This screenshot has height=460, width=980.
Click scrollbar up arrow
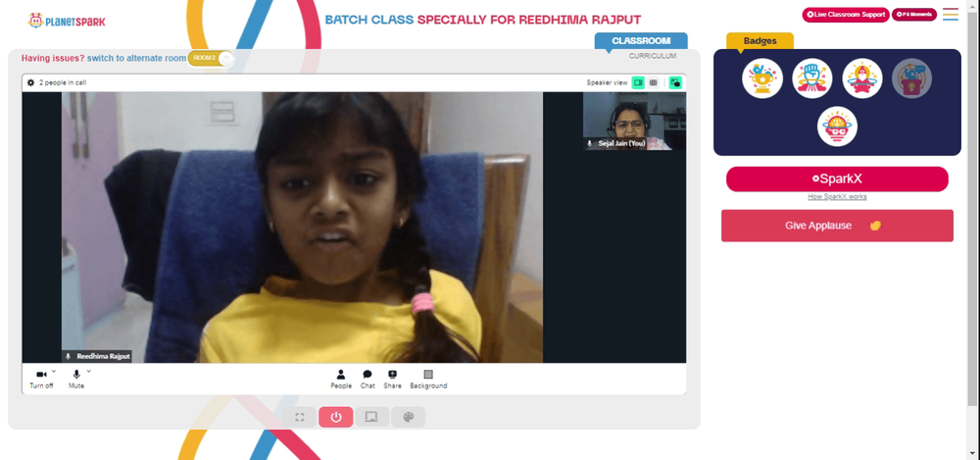pyautogui.click(x=972, y=4)
